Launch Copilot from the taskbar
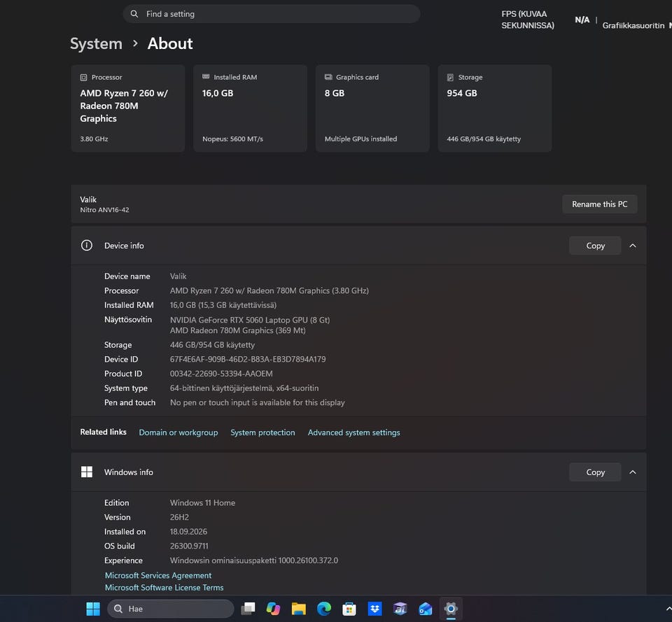The height and width of the screenshot is (622, 672). click(x=273, y=609)
